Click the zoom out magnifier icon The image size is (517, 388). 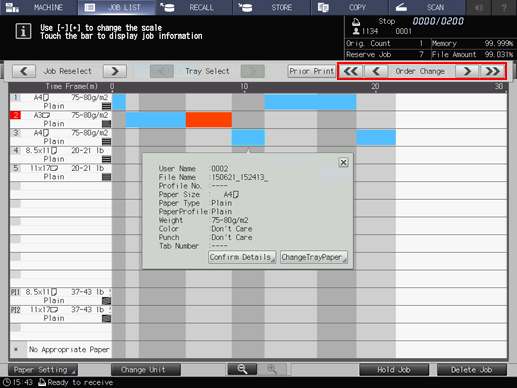242,369
